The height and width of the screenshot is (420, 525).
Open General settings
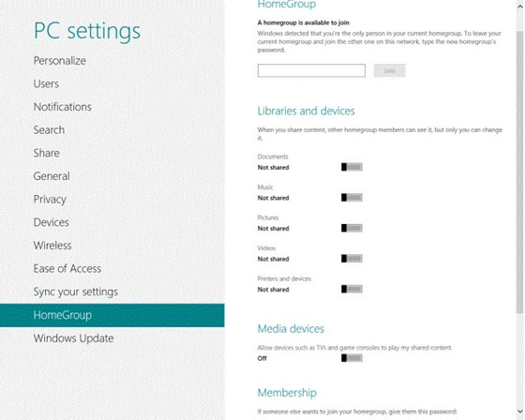(52, 176)
